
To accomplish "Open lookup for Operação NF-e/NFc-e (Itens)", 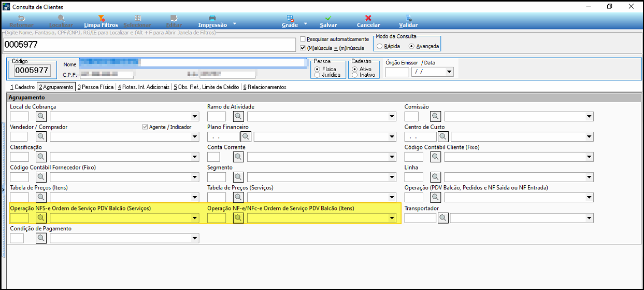I will pos(238,218).
